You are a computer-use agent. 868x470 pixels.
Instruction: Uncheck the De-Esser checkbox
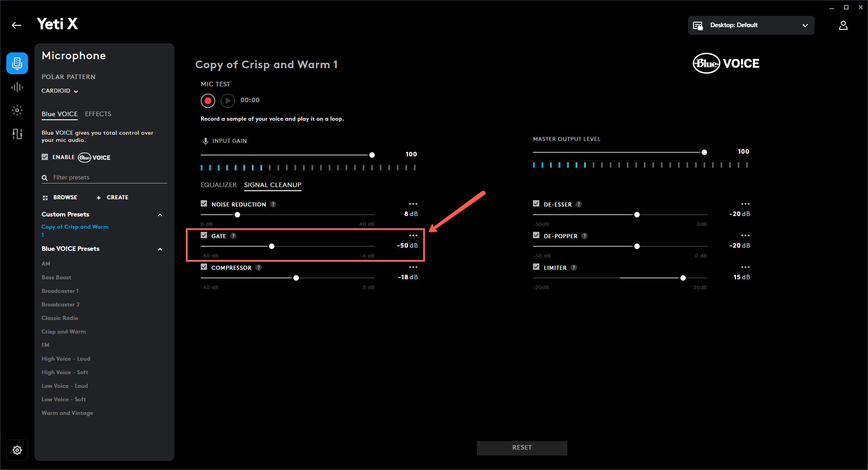[x=536, y=204]
